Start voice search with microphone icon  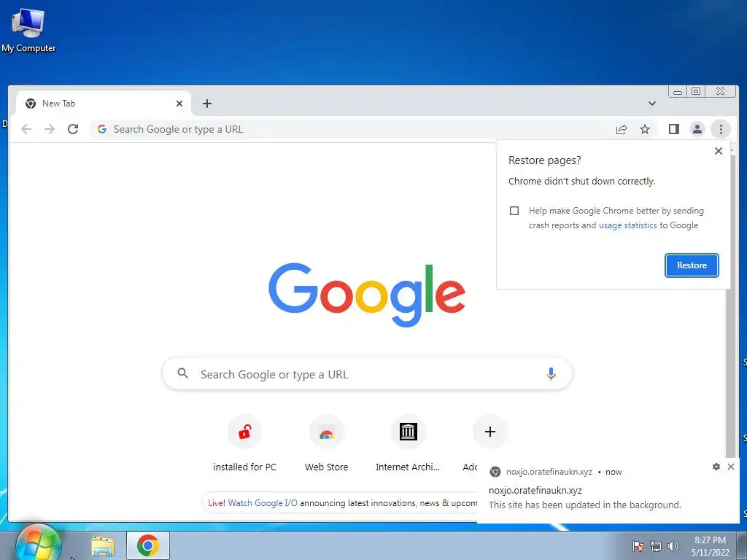[x=551, y=374]
